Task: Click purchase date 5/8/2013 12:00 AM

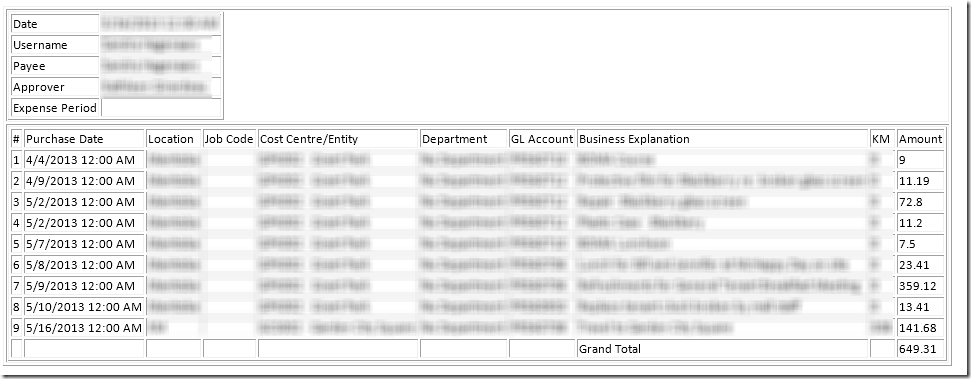Action: pos(84,265)
